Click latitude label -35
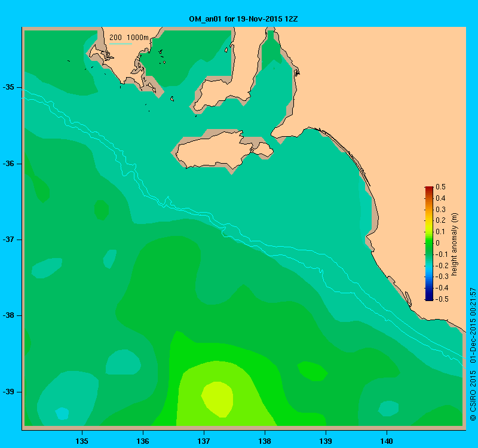This screenshot has width=478, height=448. coord(8,87)
